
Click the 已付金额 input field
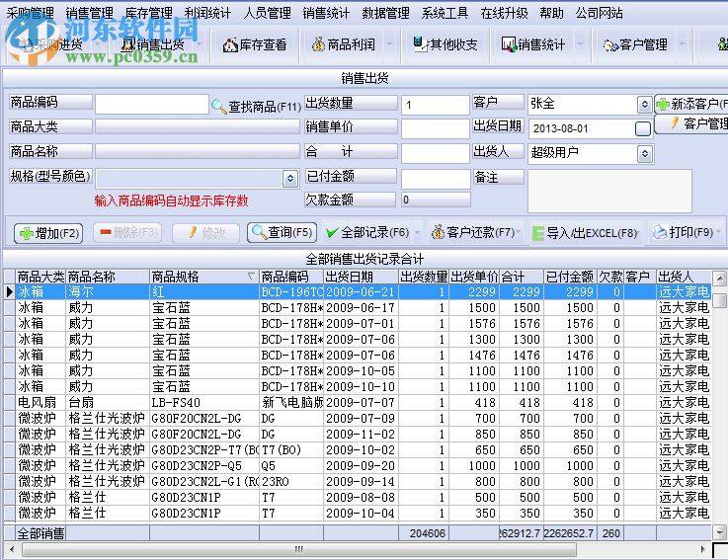[x=436, y=179]
